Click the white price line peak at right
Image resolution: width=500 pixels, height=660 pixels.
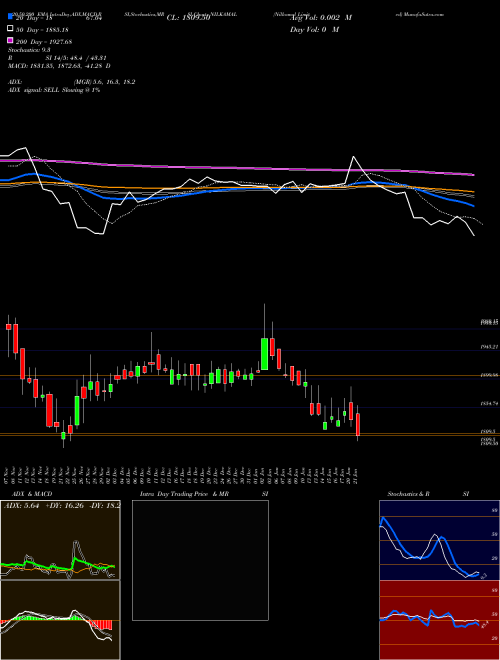pyautogui.click(x=354, y=157)
